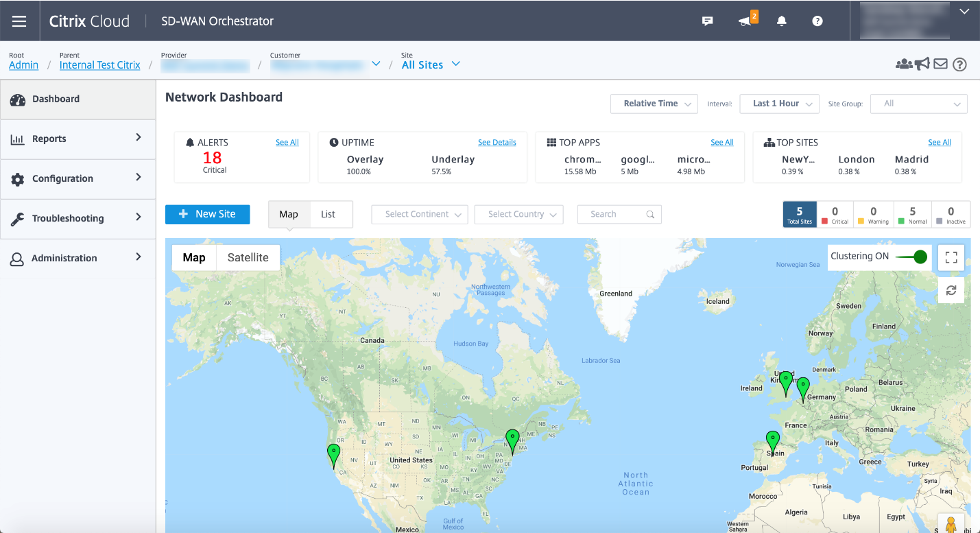Screen dimensions: 980x533
Task: Click the header help question mark icon
Action: [817, 21]
